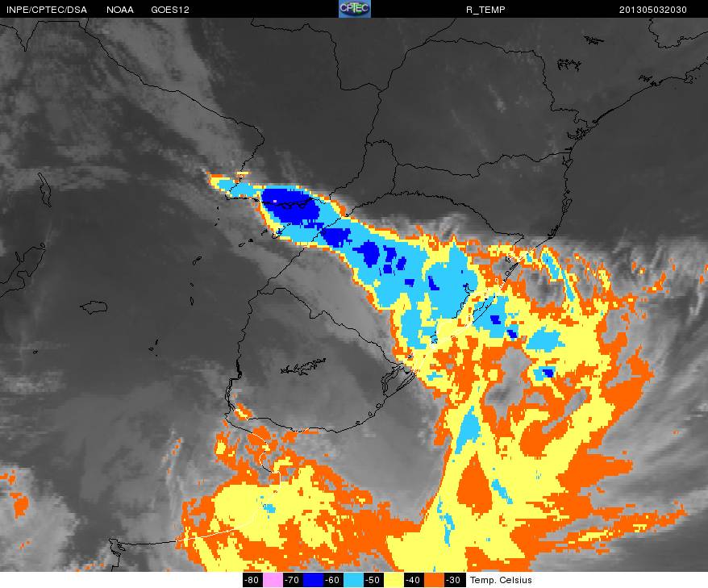Click the Temp. Celsius legend label
708x588 pixels.
click(x=501, y=580)
